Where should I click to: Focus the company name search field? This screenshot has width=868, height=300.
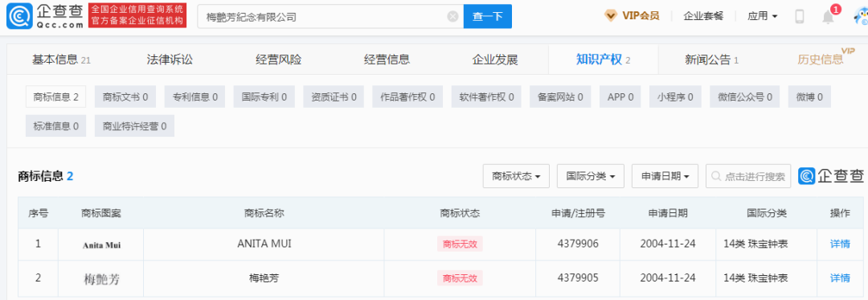tap(330, 17)
